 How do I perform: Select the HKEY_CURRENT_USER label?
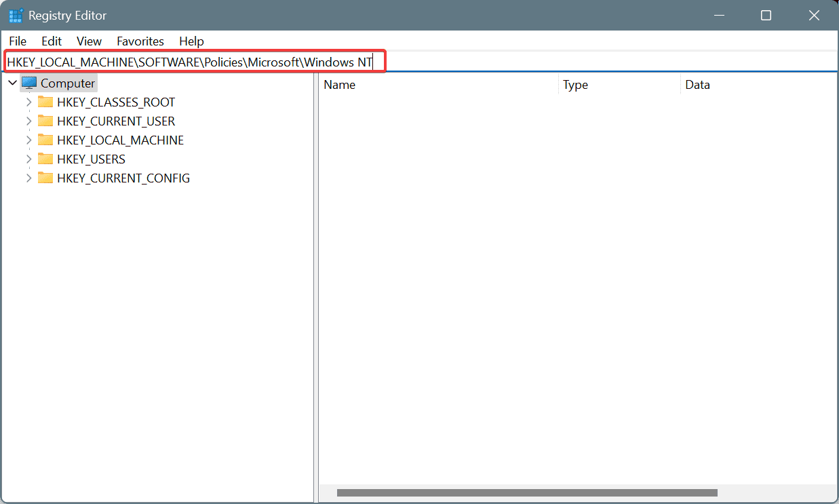(116, 121)
